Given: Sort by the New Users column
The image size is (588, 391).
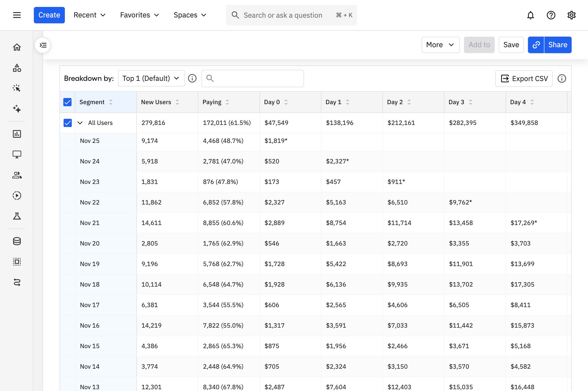Looking at the screenshot, I should (177, 102).
